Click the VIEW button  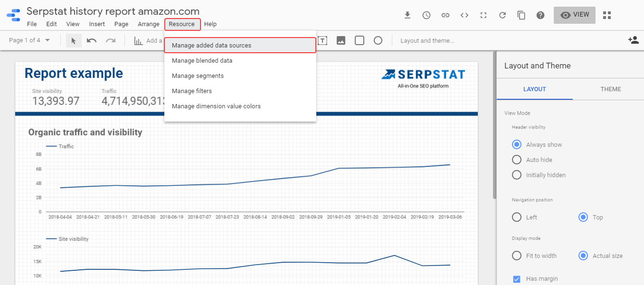(574, 15)
